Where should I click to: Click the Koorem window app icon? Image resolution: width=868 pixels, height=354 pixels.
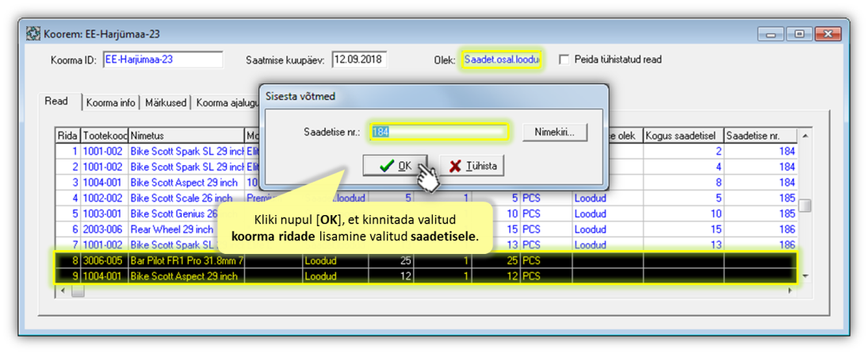[33, 34]
